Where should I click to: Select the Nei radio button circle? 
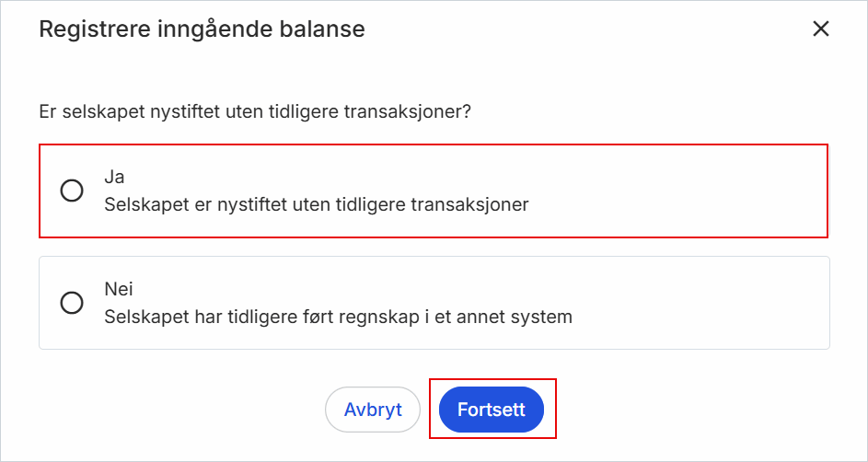coord(72,303)
